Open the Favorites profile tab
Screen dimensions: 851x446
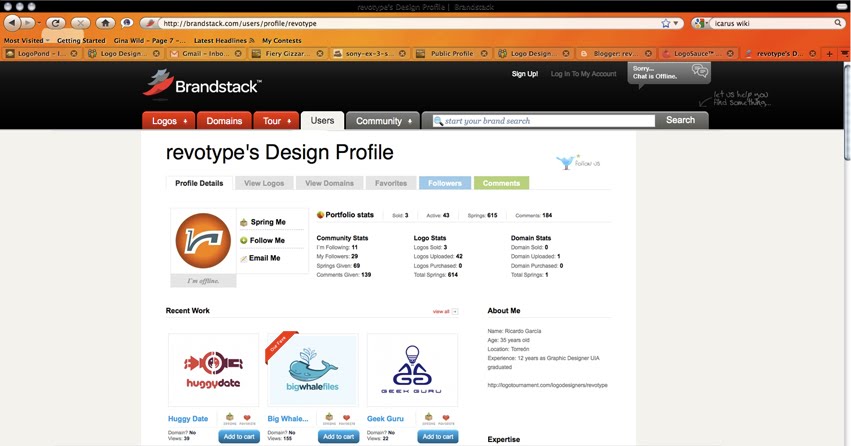tap(391, 183)
